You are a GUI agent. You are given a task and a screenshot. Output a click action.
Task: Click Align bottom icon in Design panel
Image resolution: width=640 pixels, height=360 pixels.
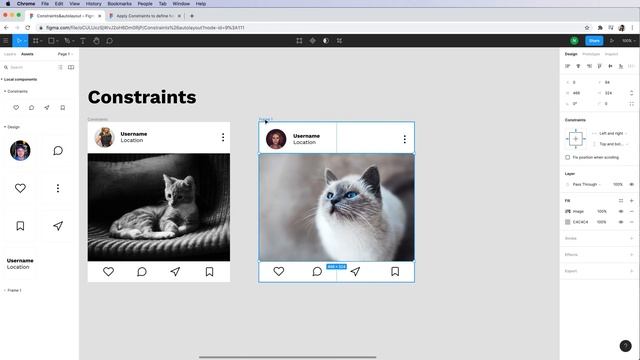(621, 66)
